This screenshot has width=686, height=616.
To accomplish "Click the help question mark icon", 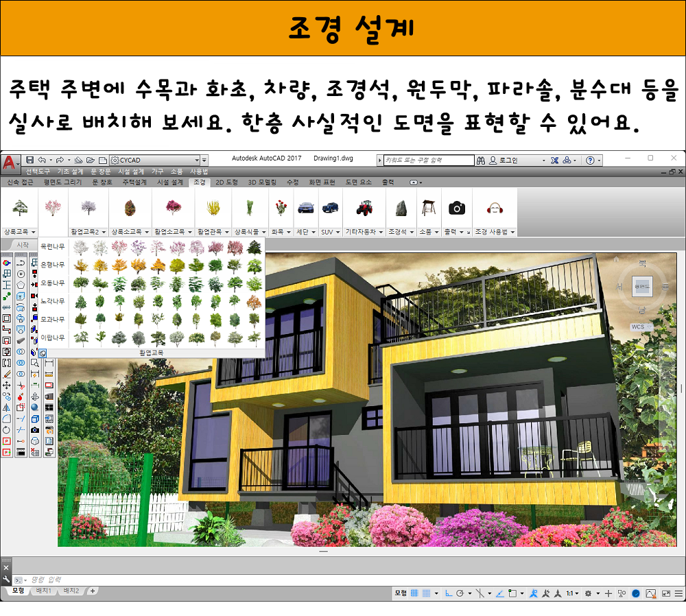I will point(590,161).
